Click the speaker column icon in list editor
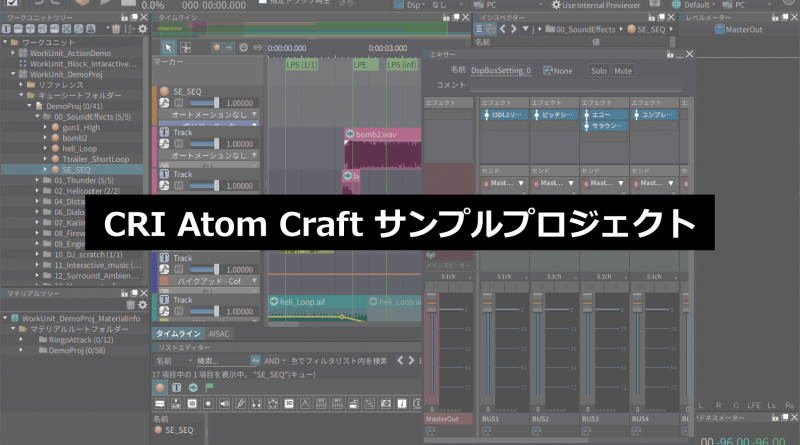The width and height of the screenshot is (800, 445). (x=224, y=404)
